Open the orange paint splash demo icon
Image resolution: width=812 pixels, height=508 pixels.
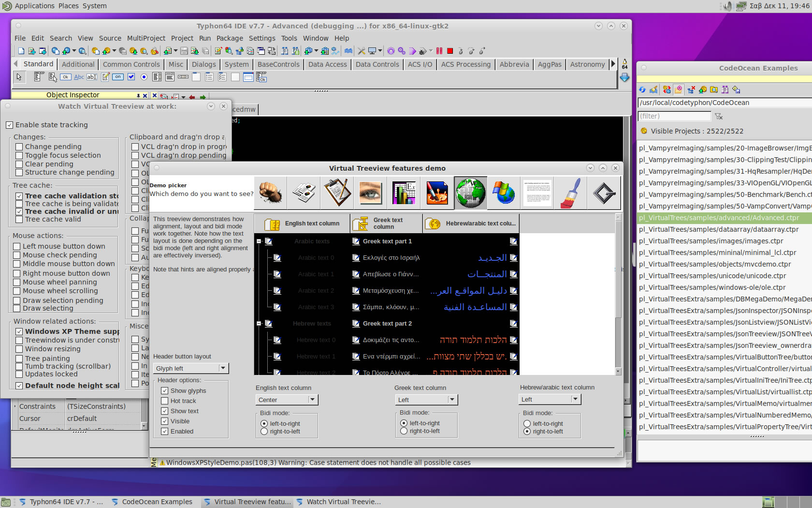[437, 193]
